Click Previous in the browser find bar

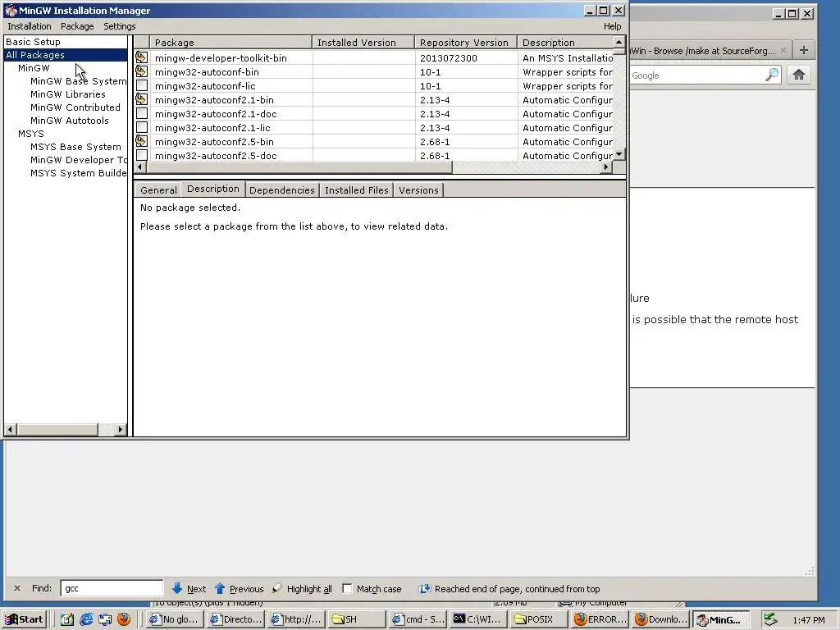click(239, 589)
